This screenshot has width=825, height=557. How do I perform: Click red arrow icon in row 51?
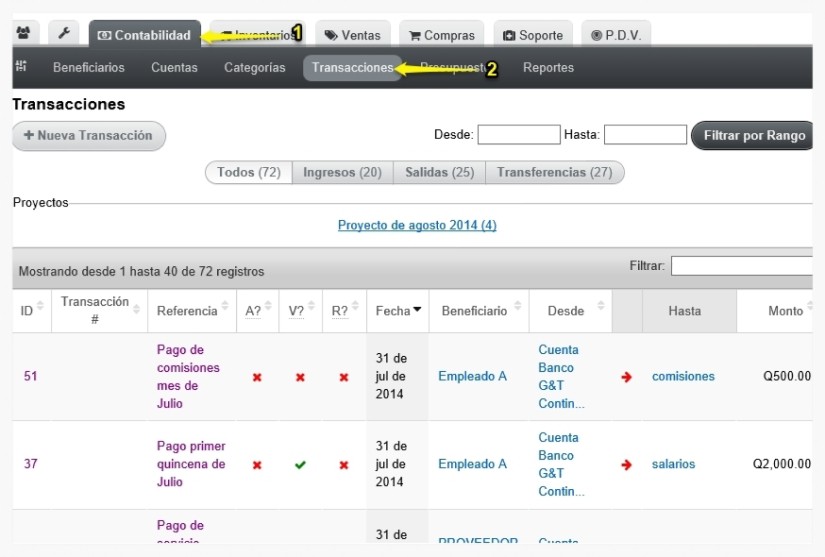(626, 377)
